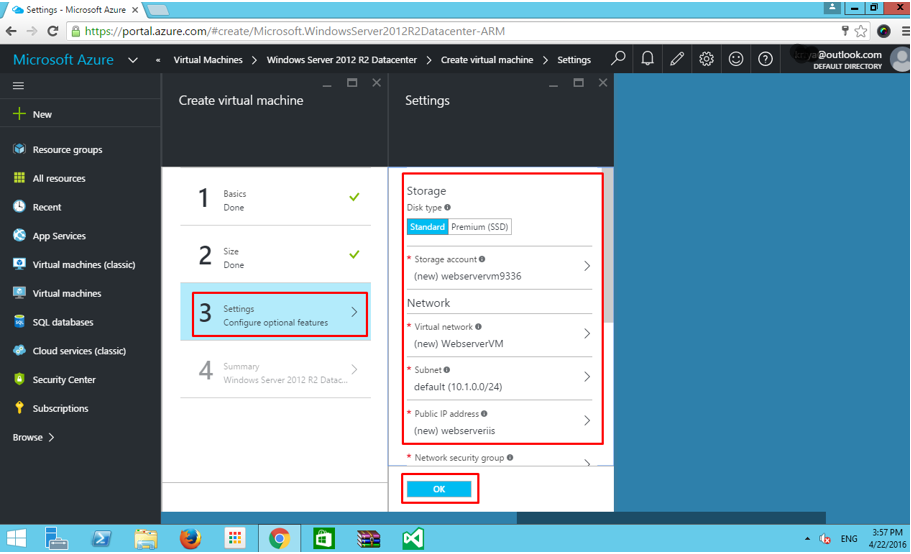911x554 pixels.
Task: Click the App Services globe icon
Action: coord(19,235)
